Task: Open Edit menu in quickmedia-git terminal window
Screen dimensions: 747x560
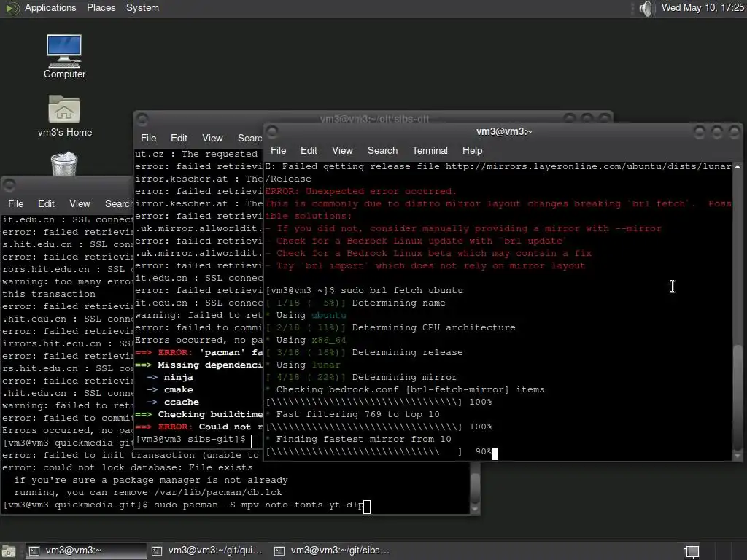Action: click(46, 204)
